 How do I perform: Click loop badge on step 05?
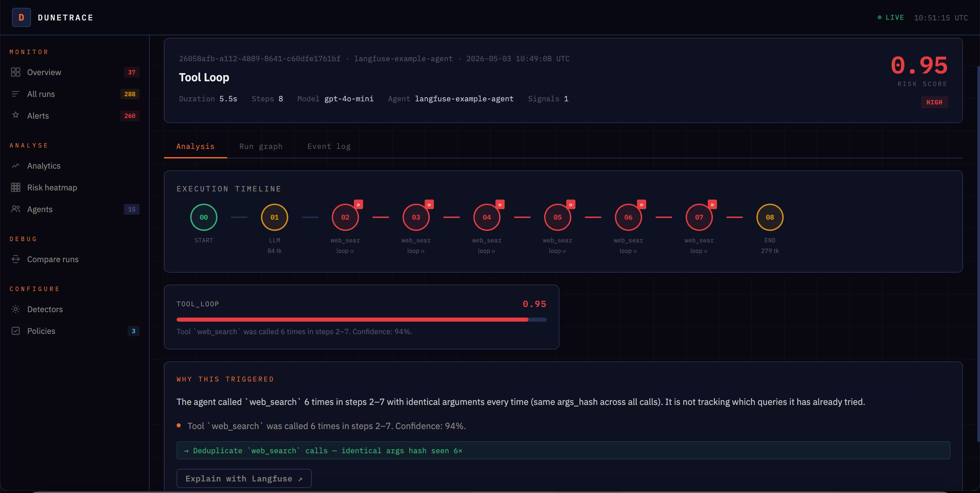click(571, 204)
